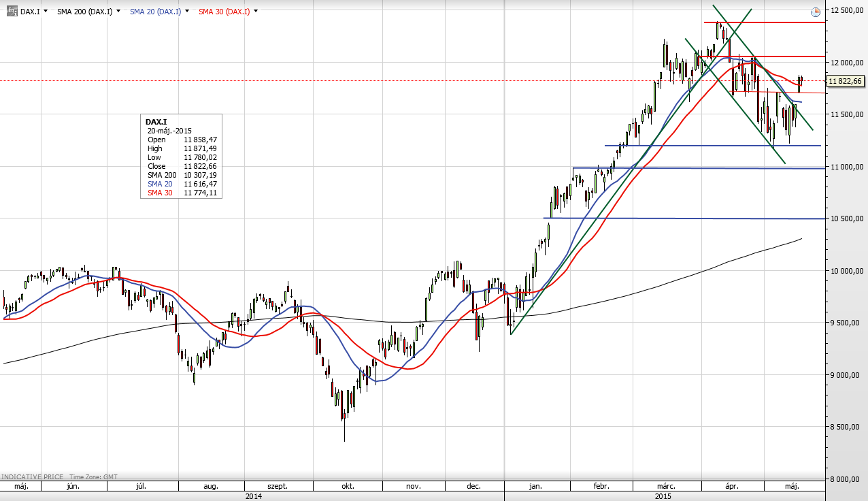Click the dec. month label
Viewport: 868px width, 501px height.
coord(474,487)
